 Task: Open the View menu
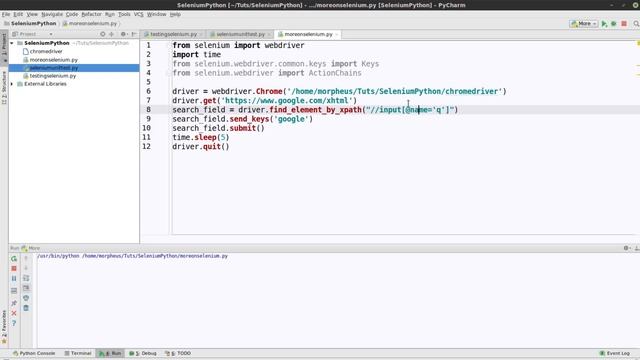coord(32,14)
